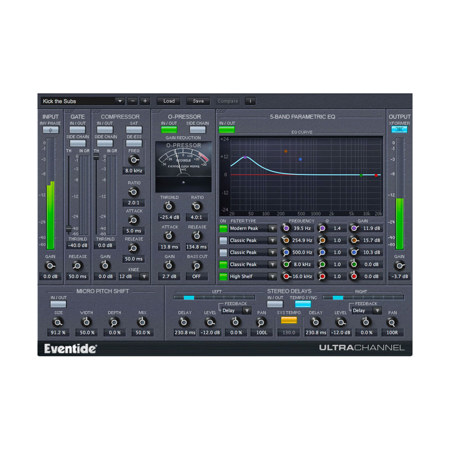Enable the 254.9 Hz Classic Peak band
The width and height of the screenshot is (450, 450).
[223, 240]
